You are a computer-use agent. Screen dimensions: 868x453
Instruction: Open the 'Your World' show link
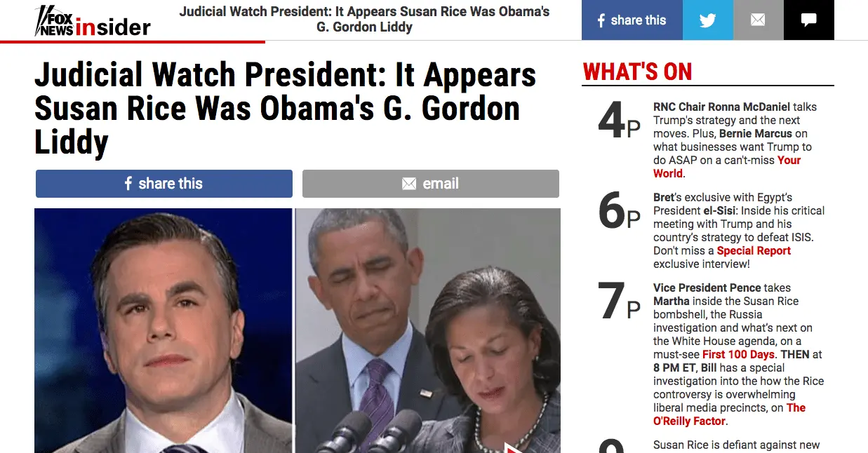click(x=726, y=167)
